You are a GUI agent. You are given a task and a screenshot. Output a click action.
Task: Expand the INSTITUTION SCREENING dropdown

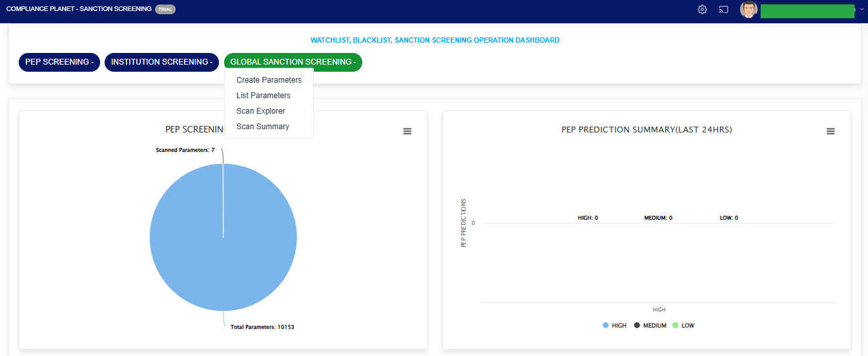161,62
